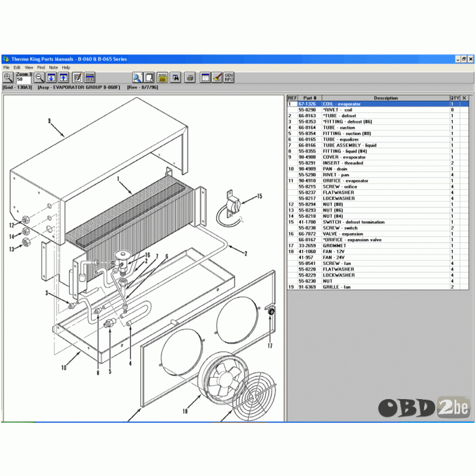Viewport: 476px width, 476px height.
Task: Click the blue up-arrow page icon
Action: click(63, 78)
